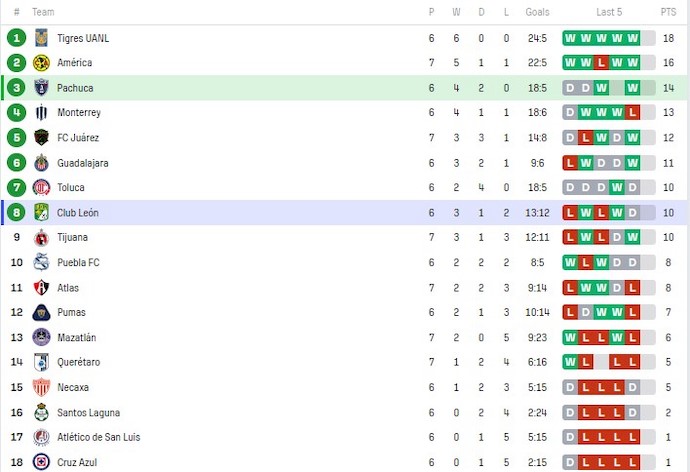690x472 pixels.
Task: Click Tigres UANL's most recent win box
Action: (632, 38)
